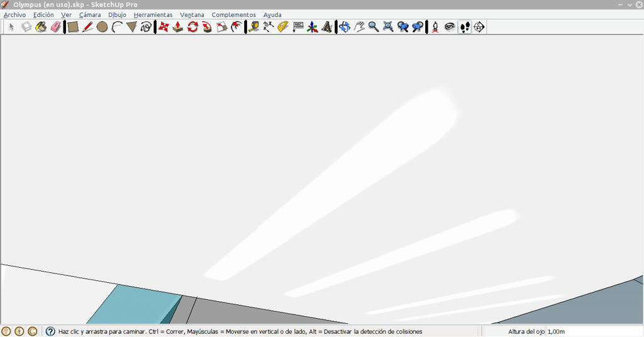Image resolution: width=644 pixels, height=337 pixels.
Task: Select the Paint Bucket tool
Action: [x=41, y=27]
